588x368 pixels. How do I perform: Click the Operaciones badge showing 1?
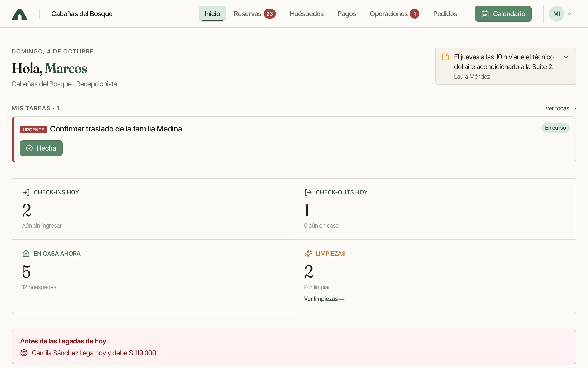coord(414,14)
